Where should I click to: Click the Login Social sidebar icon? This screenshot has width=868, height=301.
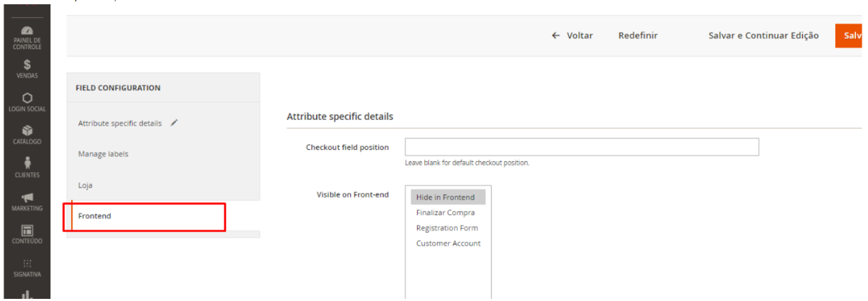27,98
